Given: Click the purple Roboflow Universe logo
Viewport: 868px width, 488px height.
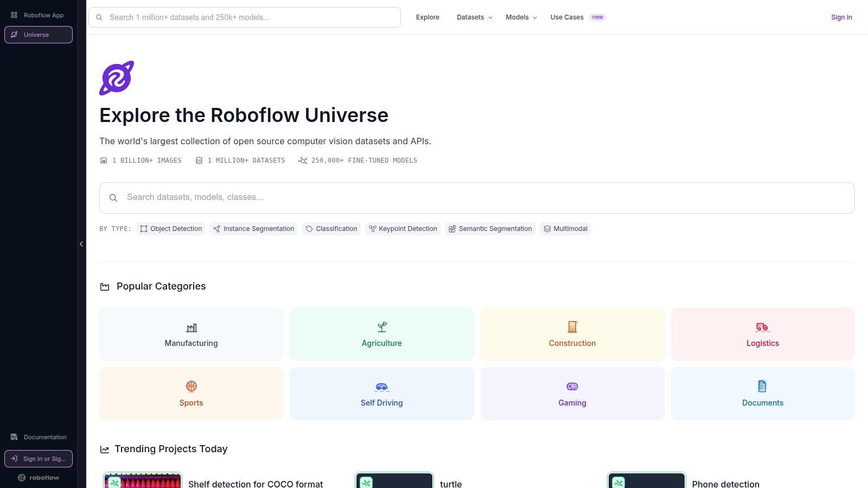Looking at the screenshot, I should [117, 78].
